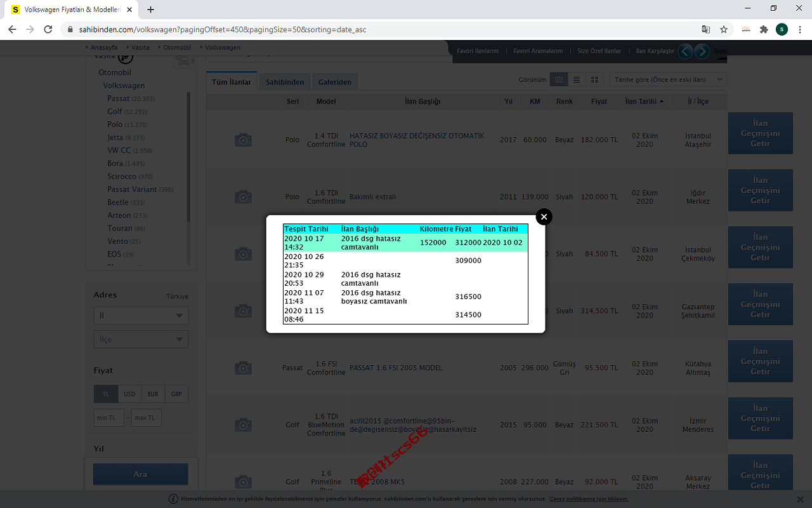The image size is (812, 508).
Task: Switch to Tüm İlanlar tab
Action: pos(232,81)
